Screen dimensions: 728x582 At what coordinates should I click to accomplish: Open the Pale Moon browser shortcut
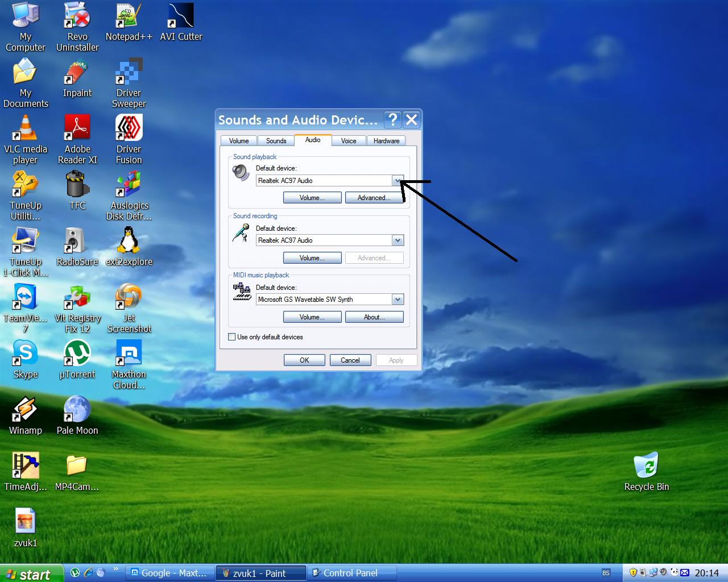(x=77, y=410)
